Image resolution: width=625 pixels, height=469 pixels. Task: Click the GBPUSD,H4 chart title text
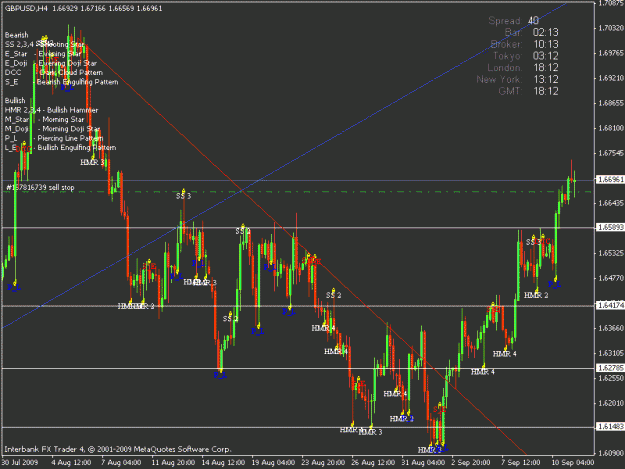[x=26, y=8]
